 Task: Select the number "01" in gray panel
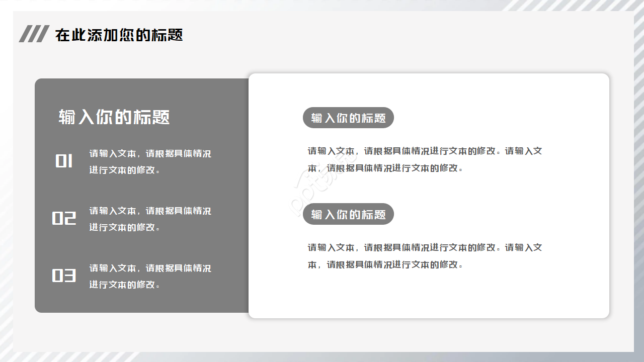[64, 161]
